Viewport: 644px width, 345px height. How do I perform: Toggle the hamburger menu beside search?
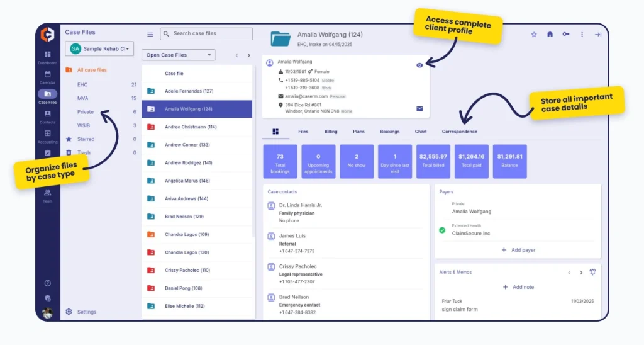click(150, 35)
